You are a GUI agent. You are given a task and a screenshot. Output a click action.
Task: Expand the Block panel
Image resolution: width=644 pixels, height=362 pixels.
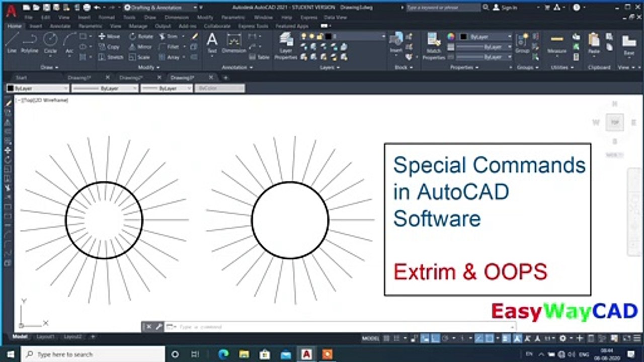tap(403, 67)
